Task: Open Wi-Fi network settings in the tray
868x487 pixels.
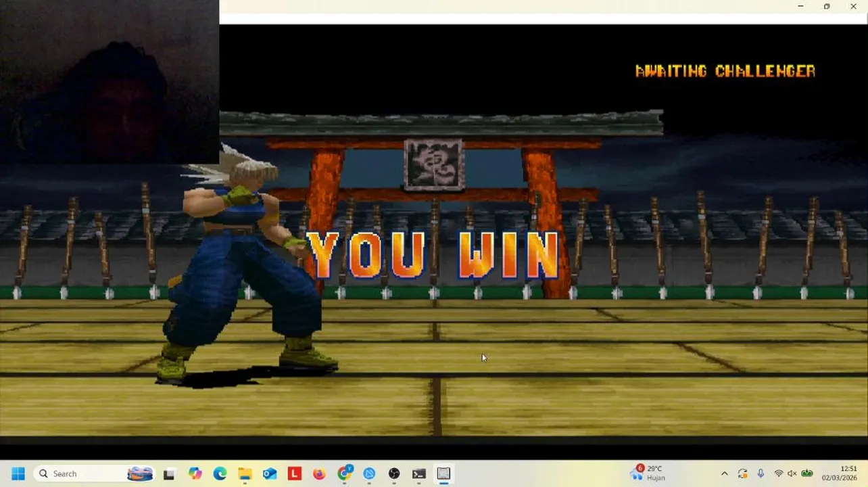Action: click(778, 474)
